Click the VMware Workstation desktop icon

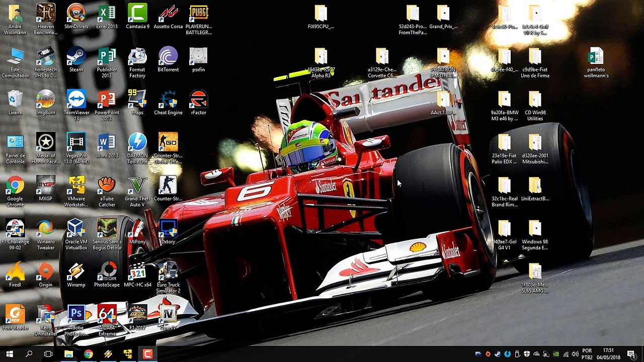click(76, 192)
